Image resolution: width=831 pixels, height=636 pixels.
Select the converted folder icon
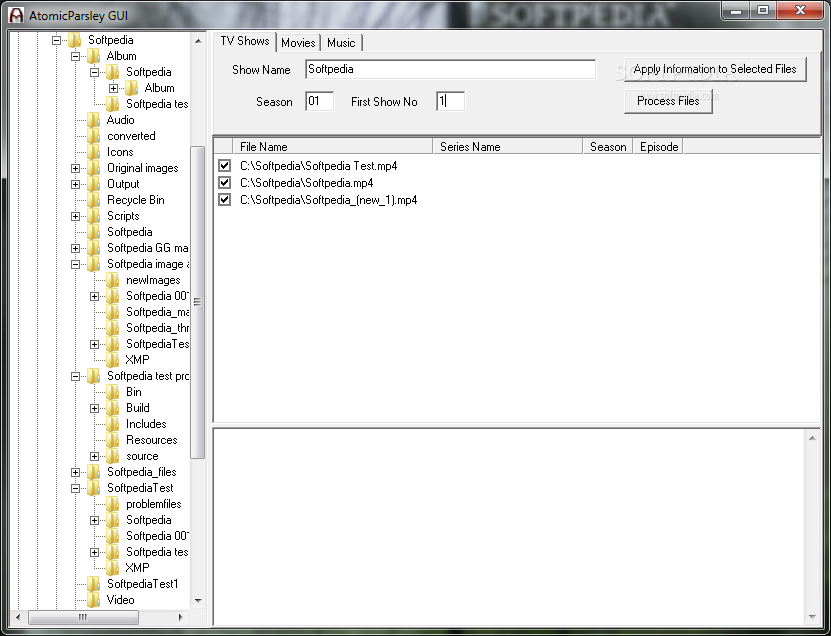[94, 136]
